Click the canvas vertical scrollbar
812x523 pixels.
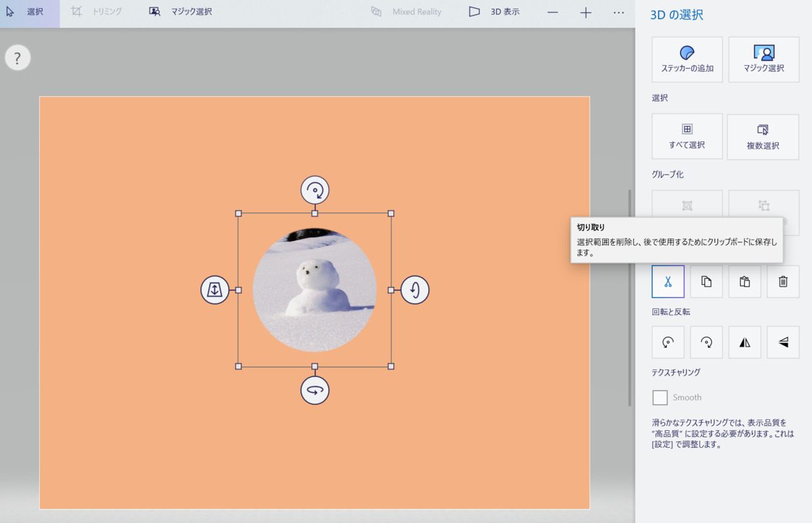tap(629, 298)
